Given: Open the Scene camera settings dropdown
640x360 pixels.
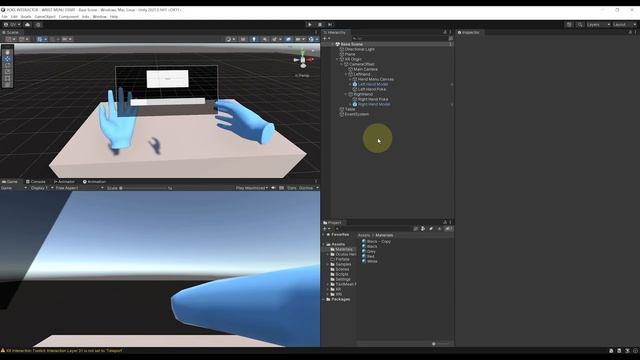Looking at the screenshot, I should click(x=300, y=39).
